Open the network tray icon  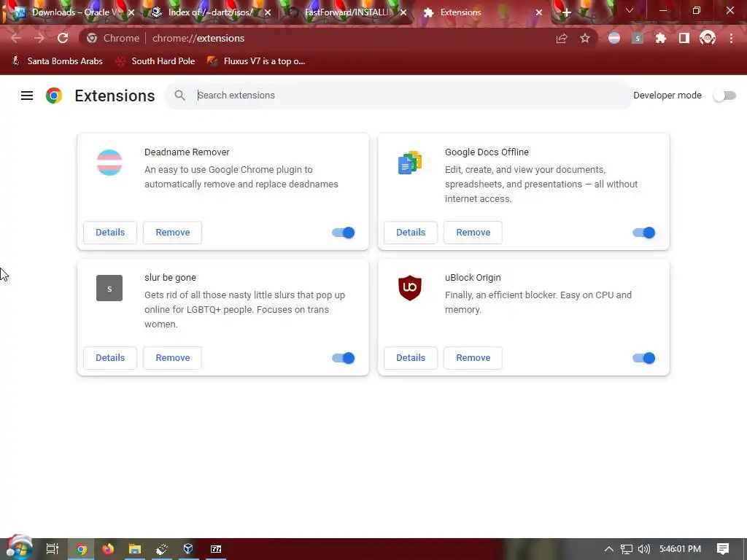click(x=627, y=549)
